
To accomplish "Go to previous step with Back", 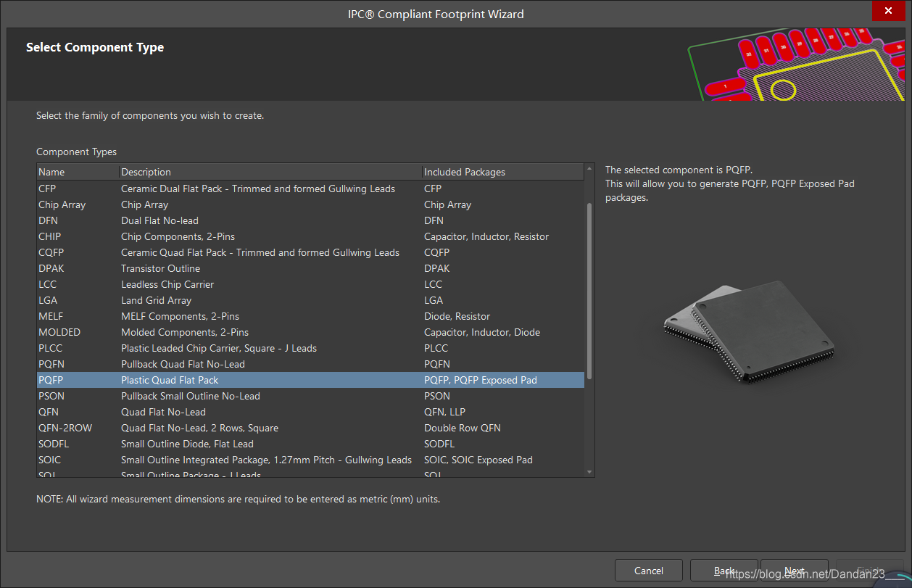I will (724, 571).
